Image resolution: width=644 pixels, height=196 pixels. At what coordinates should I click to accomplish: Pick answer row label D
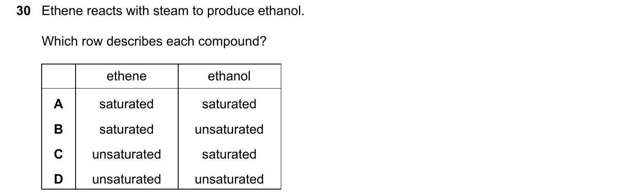58,179
